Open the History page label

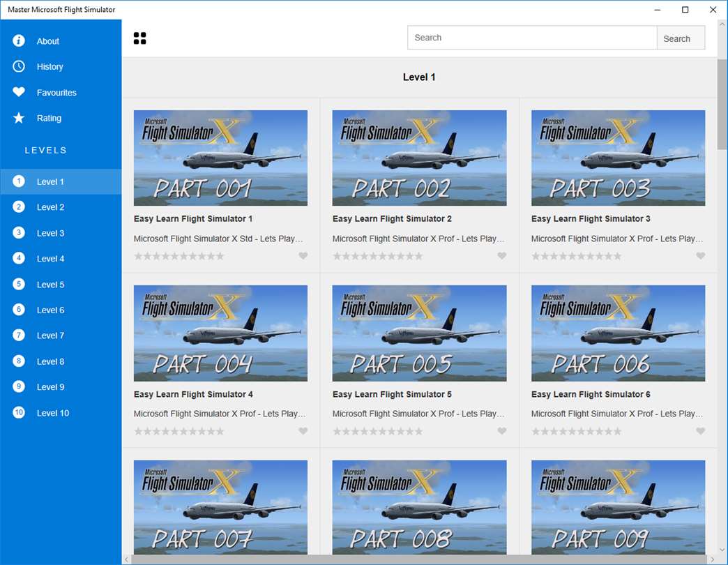pos(50,67)
